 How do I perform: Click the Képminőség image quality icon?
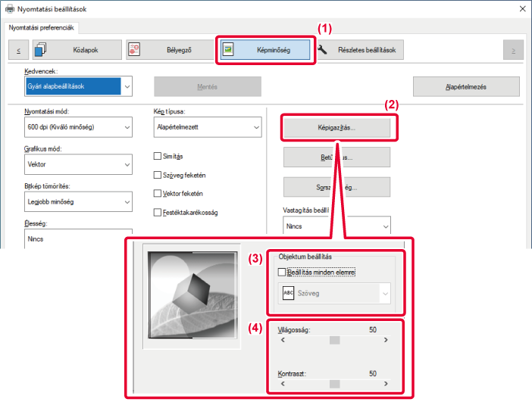pos(228,50)
